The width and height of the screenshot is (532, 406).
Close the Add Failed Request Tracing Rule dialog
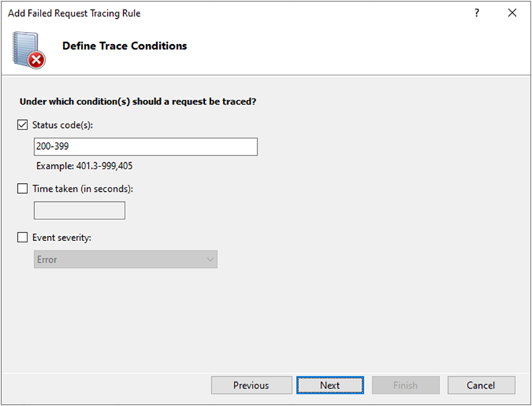pyautogui.click(x=512, y=13)
